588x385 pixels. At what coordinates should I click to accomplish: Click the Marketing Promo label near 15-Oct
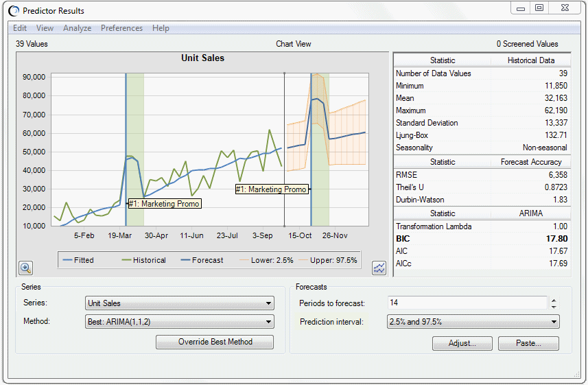(272, 189)
